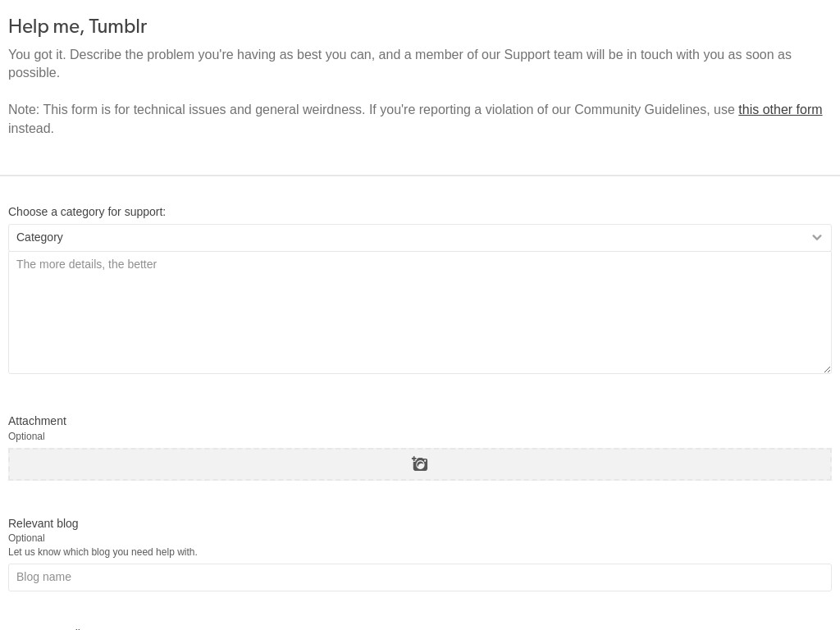This screenshot has height=630, width=840.
Task: Focus the "The more details, the better" textarea
Action: click(x=419, y=313)
